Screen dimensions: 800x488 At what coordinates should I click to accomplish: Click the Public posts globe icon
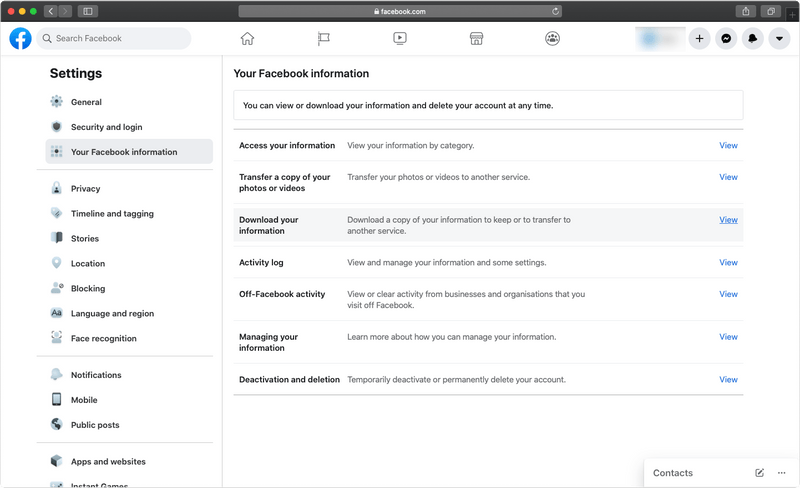tap(57, 424)
